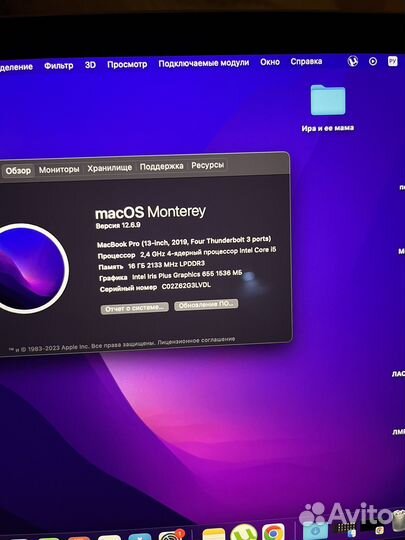Click the Intel Iris Plus Graphics 655 line
Screen dimensions: 405x540
tap(170, 276)
